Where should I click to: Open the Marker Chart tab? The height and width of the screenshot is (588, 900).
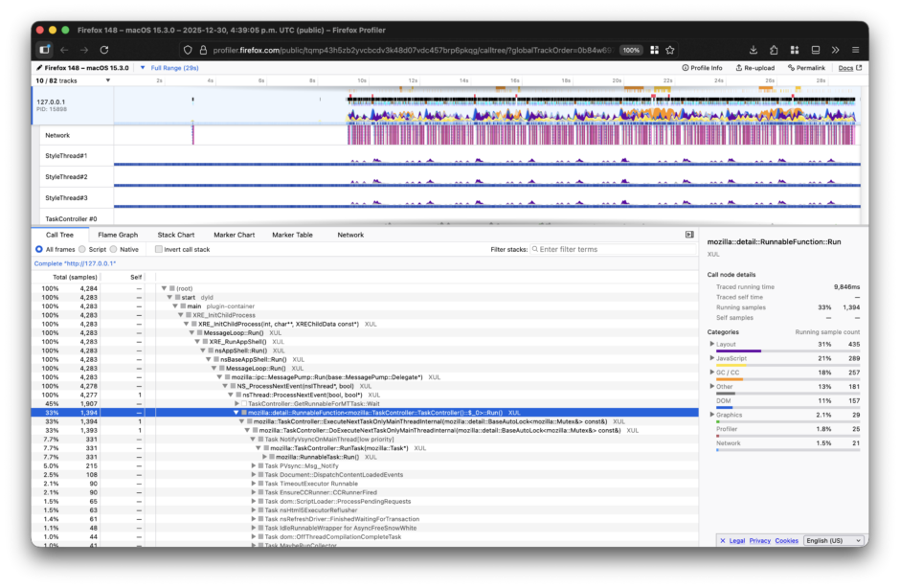[x=233, y=235]
